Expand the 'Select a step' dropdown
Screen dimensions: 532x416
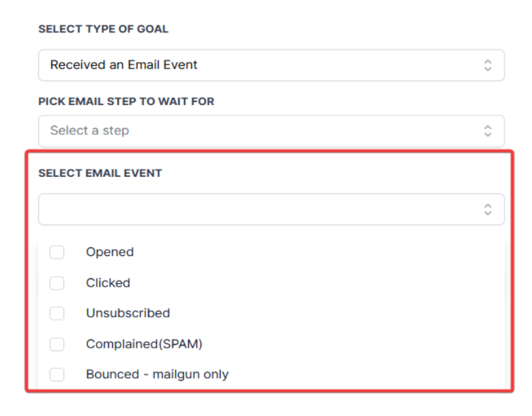click(x=261, y=131)
